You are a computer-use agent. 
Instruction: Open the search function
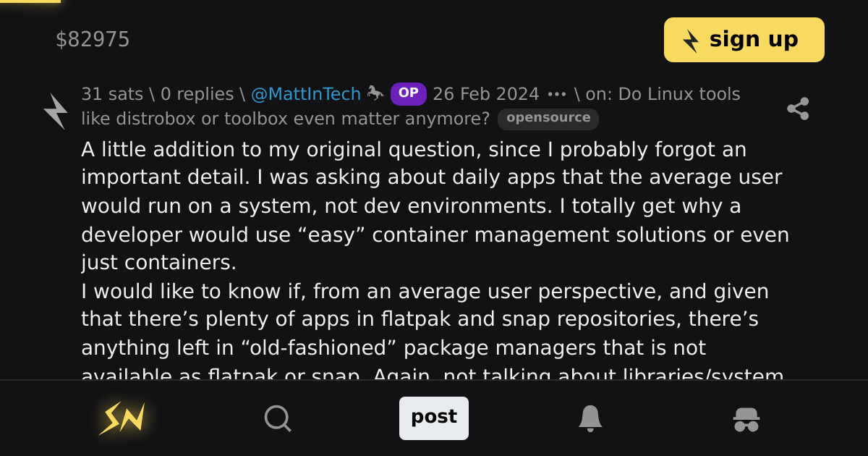tap(278, 418)
